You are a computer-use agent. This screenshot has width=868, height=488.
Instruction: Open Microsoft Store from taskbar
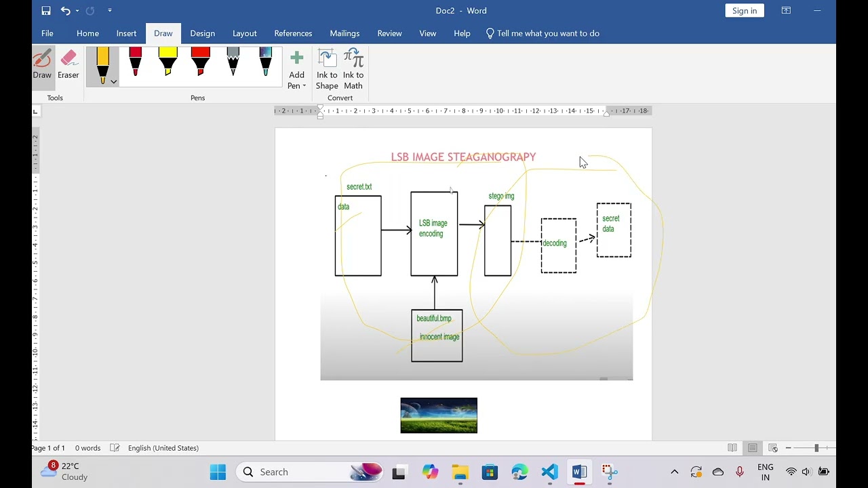tap(490, 472)
